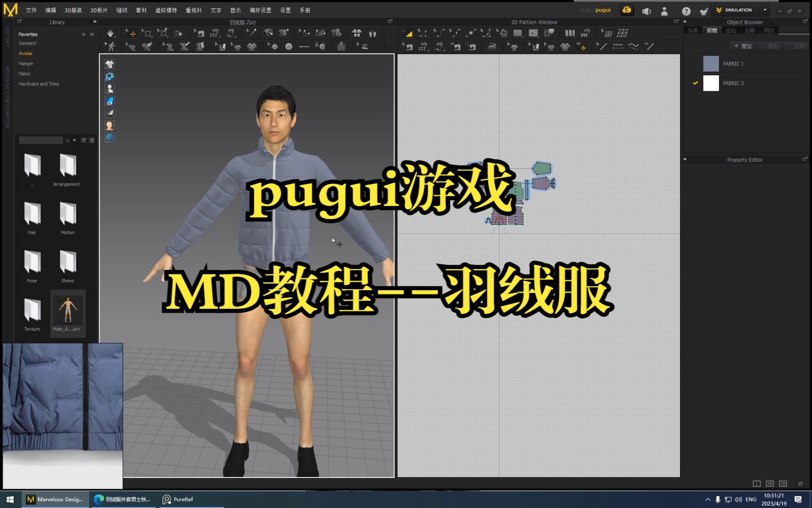Toggle garment display icon in 3D viewport

click(109, 64)
